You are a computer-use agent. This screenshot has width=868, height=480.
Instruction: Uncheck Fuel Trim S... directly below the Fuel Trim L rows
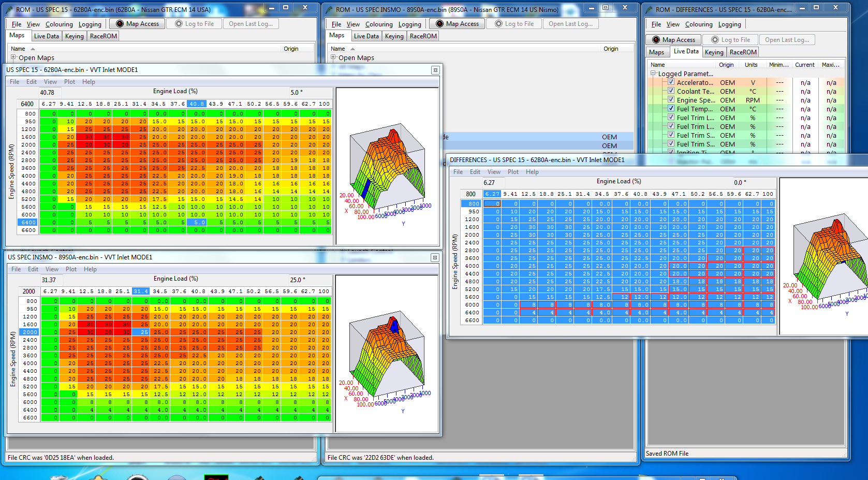[671, 135]
